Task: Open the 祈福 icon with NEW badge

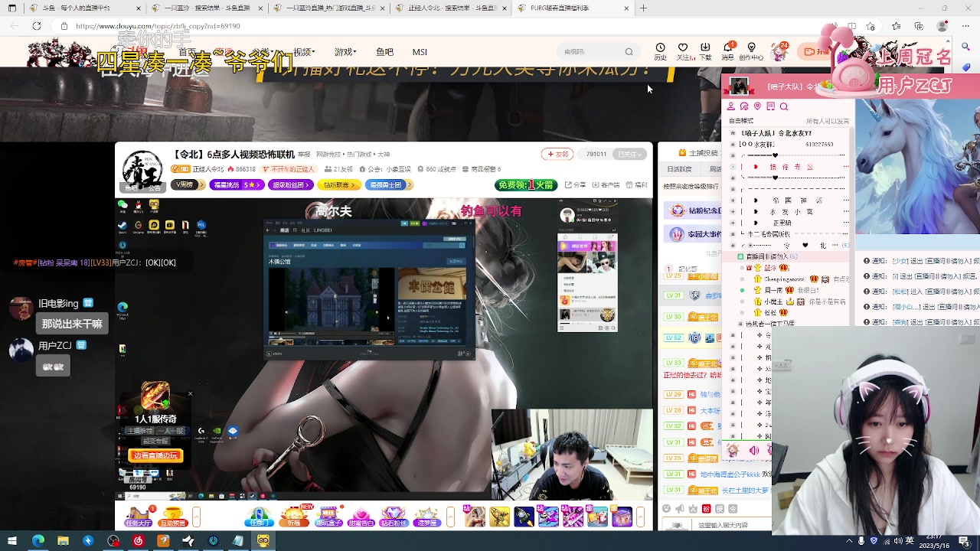Action: (x=294, y=517)
